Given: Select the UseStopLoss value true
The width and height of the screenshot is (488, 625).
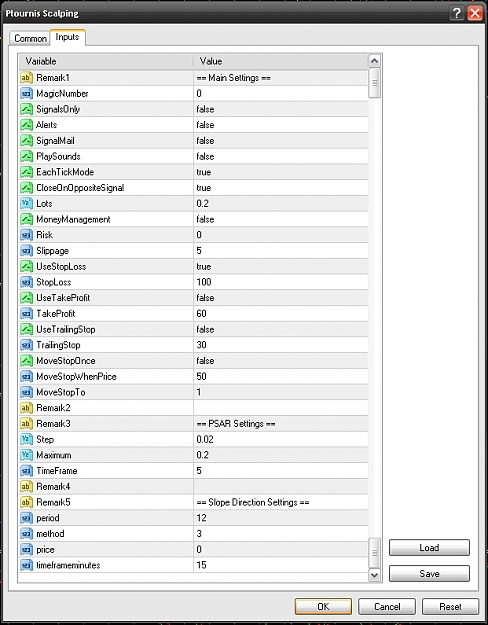Looking at the screenshot, I should click(x=204, y=266).
